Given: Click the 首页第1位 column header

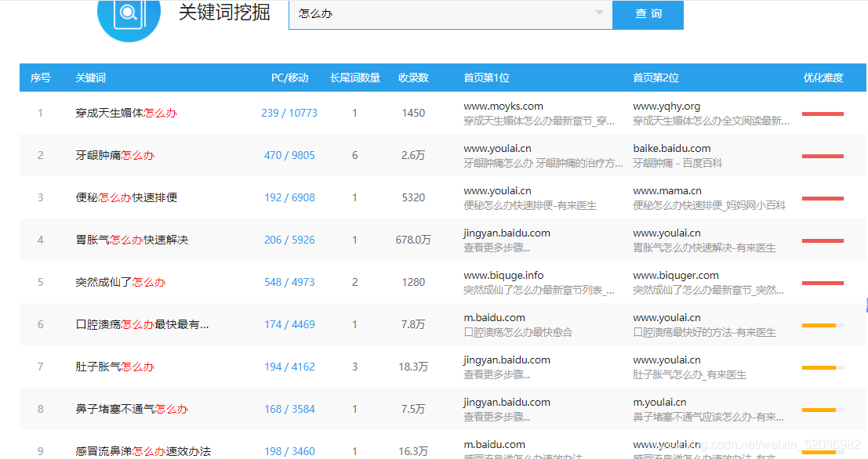Looking at the screenshot, I should pos(487,78).
